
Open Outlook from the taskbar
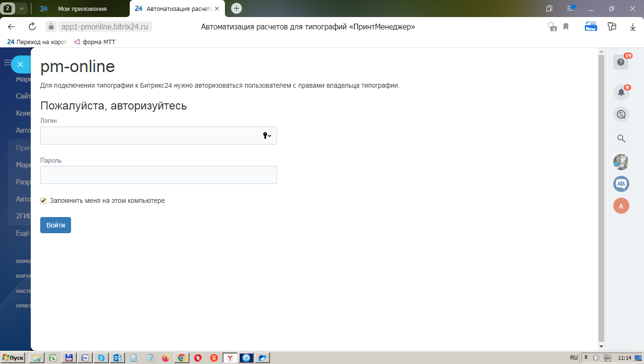pyautogui.click(x=117, y=358)
